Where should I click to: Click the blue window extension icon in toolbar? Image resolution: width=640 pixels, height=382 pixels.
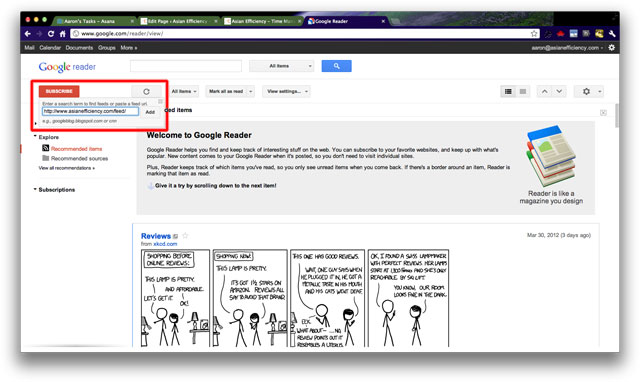coord(573,34)
